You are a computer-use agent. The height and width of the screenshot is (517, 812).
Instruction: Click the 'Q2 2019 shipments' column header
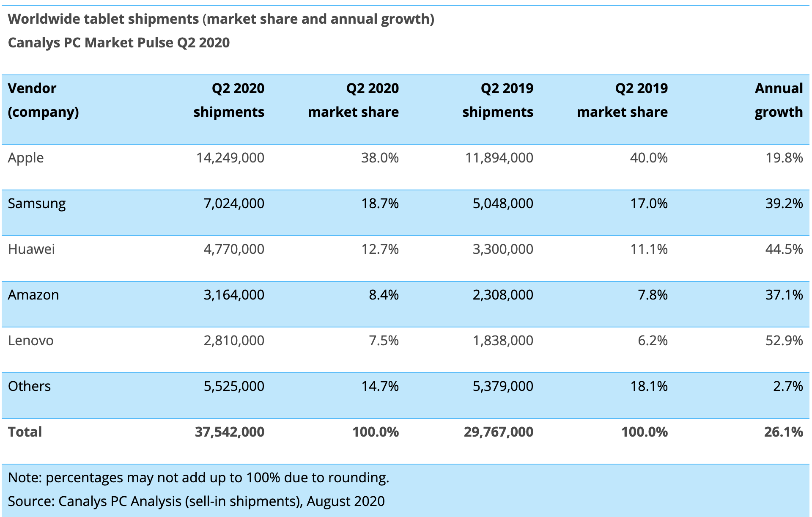point(498,100)
